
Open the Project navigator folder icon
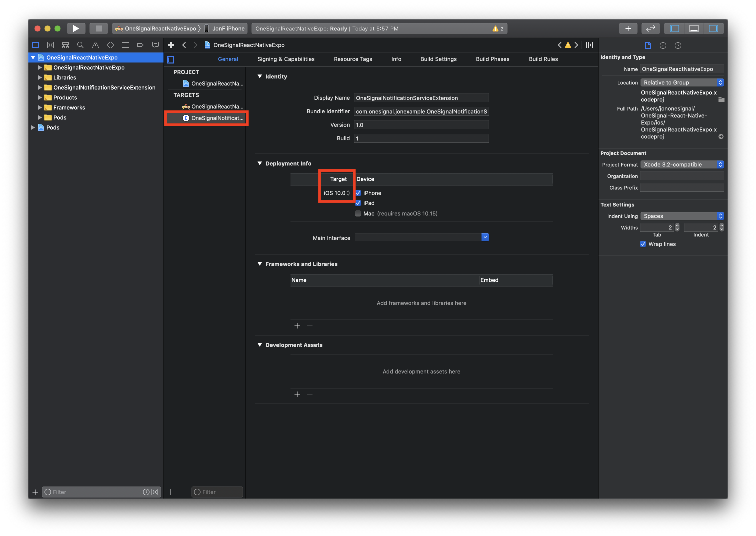pos(35,45)
